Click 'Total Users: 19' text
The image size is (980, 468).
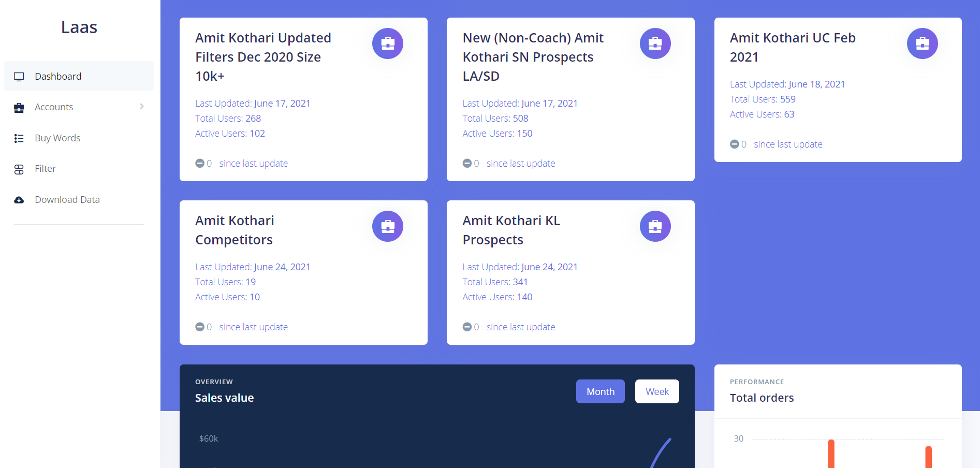tap(225, 282)
